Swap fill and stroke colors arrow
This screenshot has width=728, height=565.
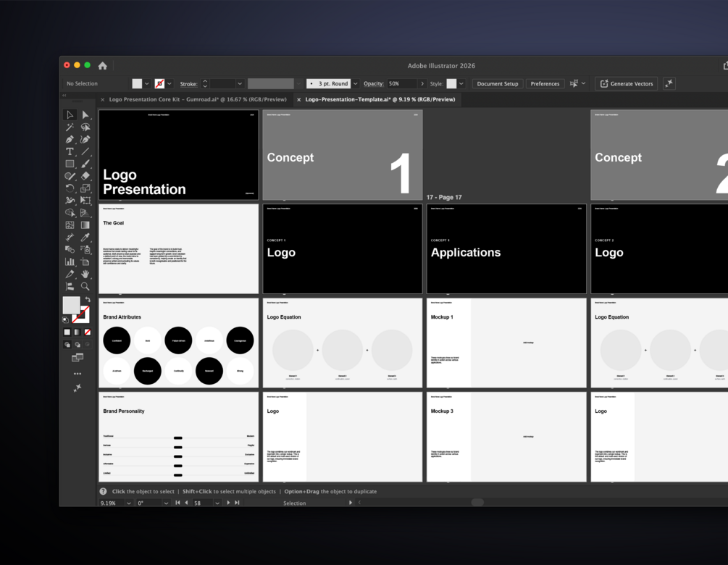(88, 299)
